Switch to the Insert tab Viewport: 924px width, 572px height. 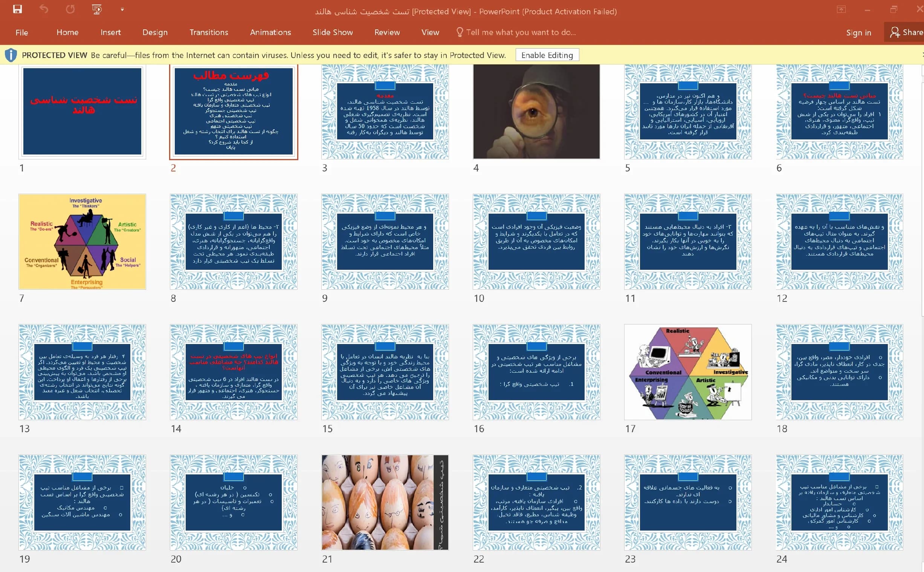click(110, 32)
